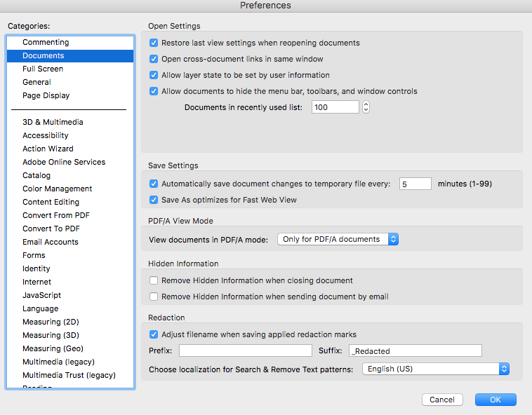Uncheck Open cross-document links in same window

pos(154,59)
